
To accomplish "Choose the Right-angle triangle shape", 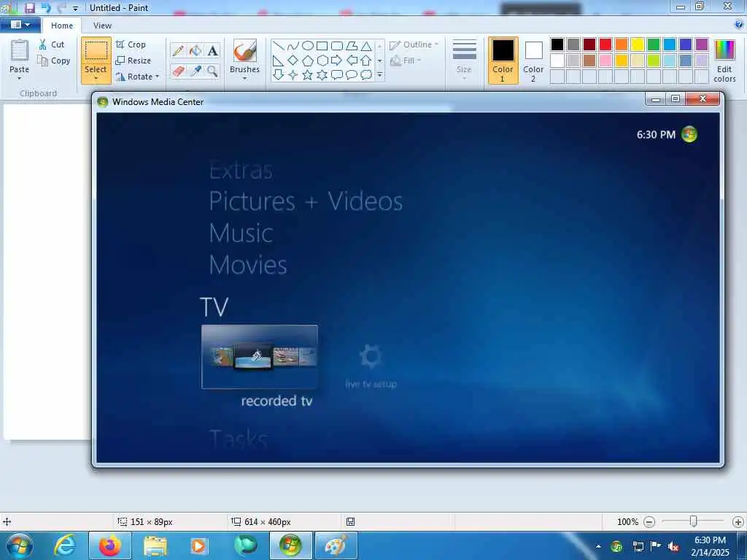I will click(279, 61).
